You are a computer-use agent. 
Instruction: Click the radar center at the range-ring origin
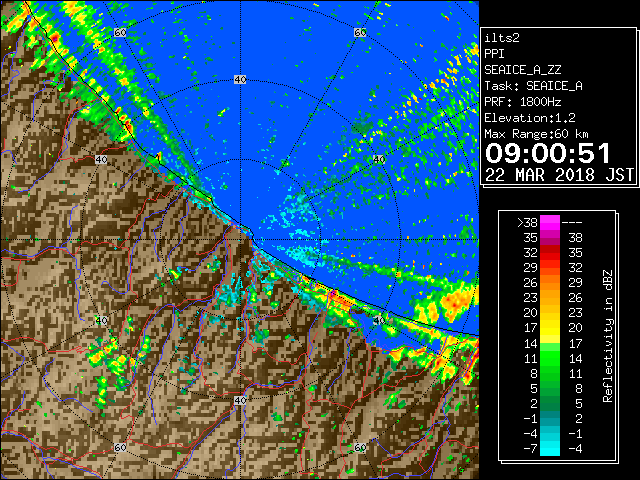point(240,240)
